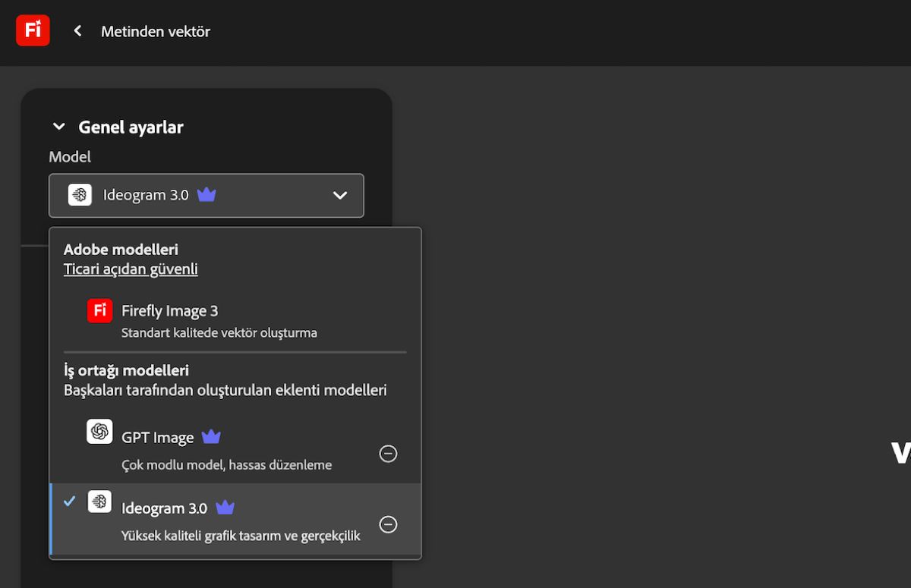
Task: Click the Firefly Image 3 red Fi icon
Action: click(x=99, y=310)
